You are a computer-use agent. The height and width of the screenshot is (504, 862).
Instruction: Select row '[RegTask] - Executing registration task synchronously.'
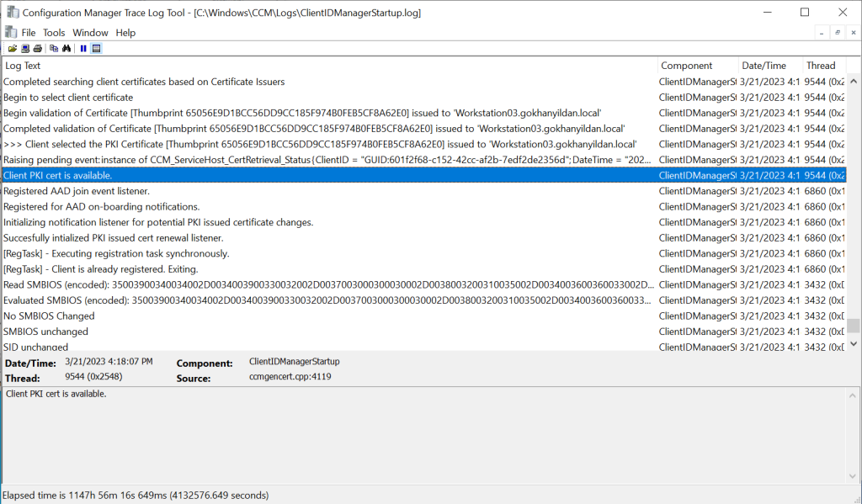tap(423, 254)
